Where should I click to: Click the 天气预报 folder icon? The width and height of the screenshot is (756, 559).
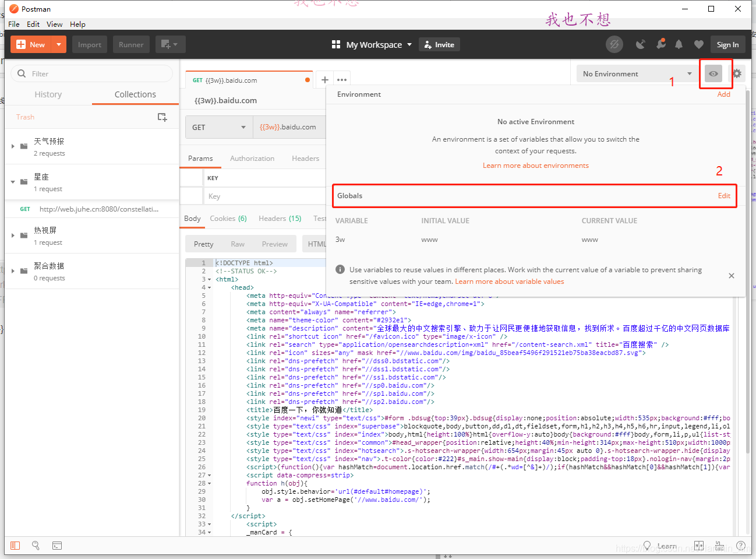(24, 146)
